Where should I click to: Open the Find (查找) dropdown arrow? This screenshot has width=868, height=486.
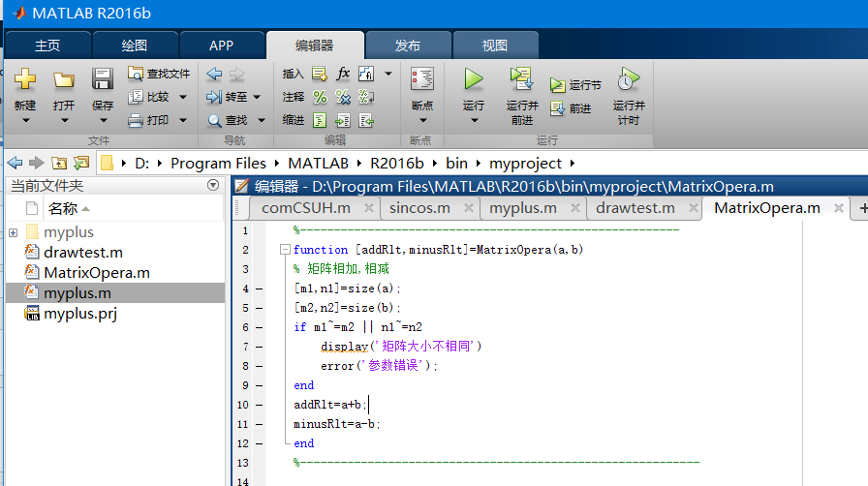[262, 120]
